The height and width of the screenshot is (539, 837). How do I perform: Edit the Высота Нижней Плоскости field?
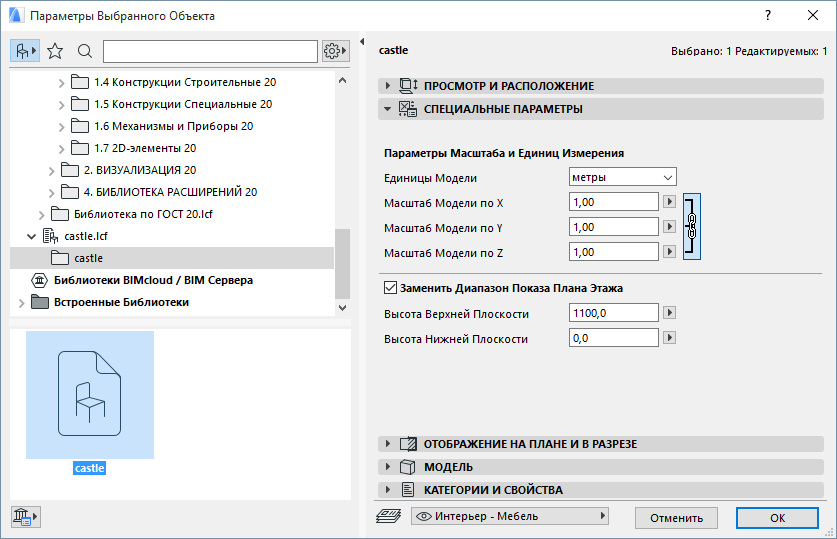click(614, 338)
